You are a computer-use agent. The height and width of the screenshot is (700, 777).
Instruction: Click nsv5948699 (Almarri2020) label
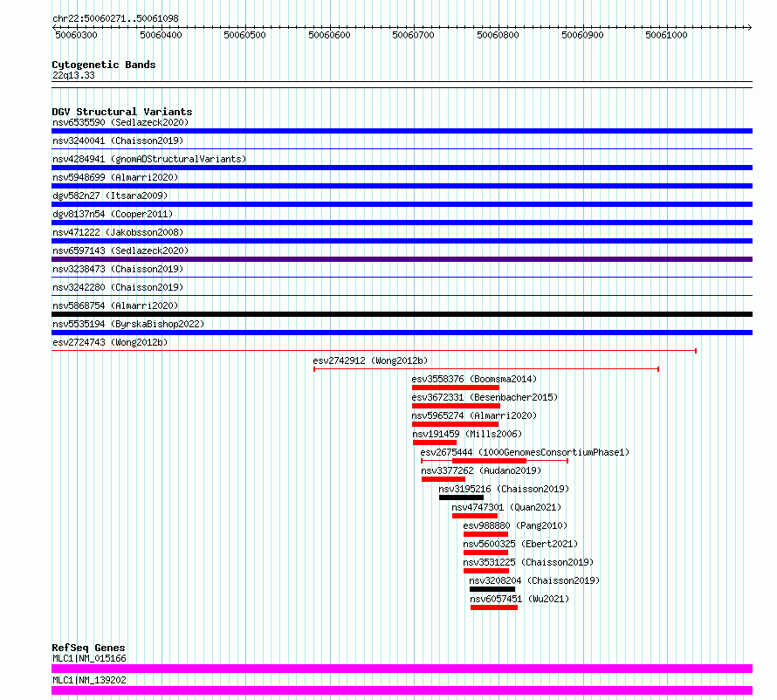(x=115, y=177)
